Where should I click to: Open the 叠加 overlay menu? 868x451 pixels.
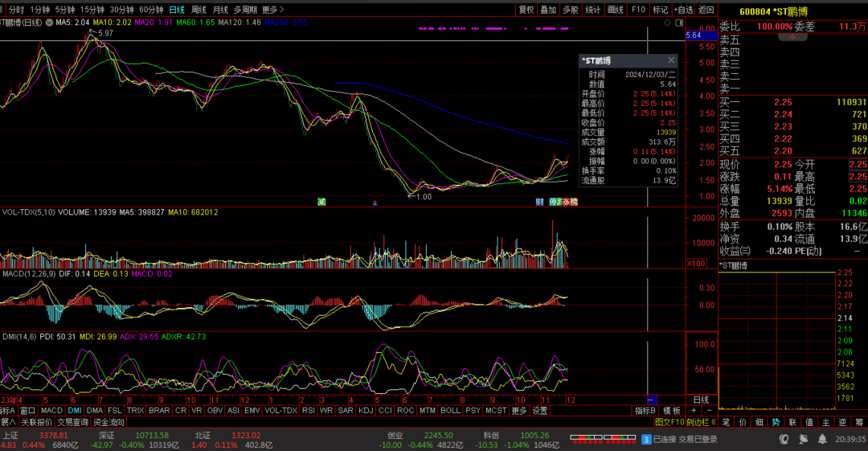coord(548,10)
